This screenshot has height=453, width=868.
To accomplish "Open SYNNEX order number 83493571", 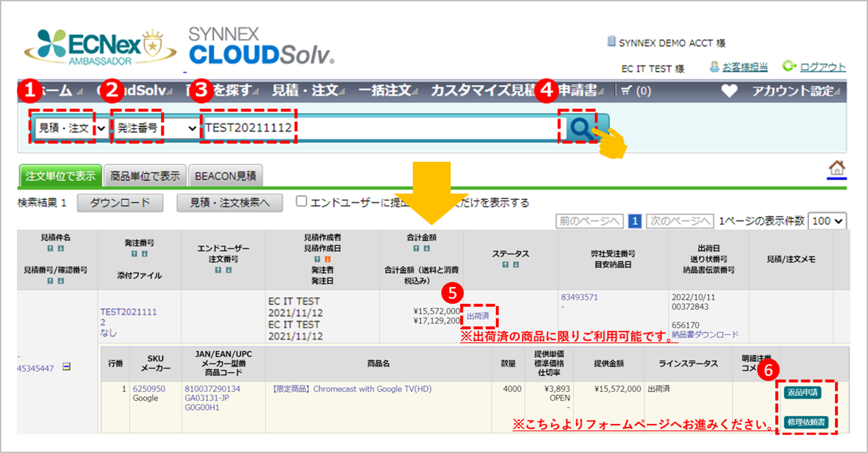I will (579, 297).
